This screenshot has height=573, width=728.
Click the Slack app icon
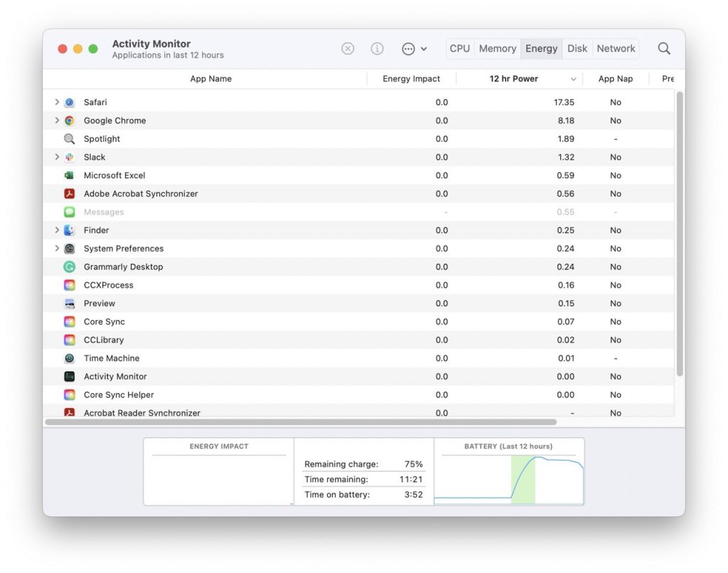(69, 156)
